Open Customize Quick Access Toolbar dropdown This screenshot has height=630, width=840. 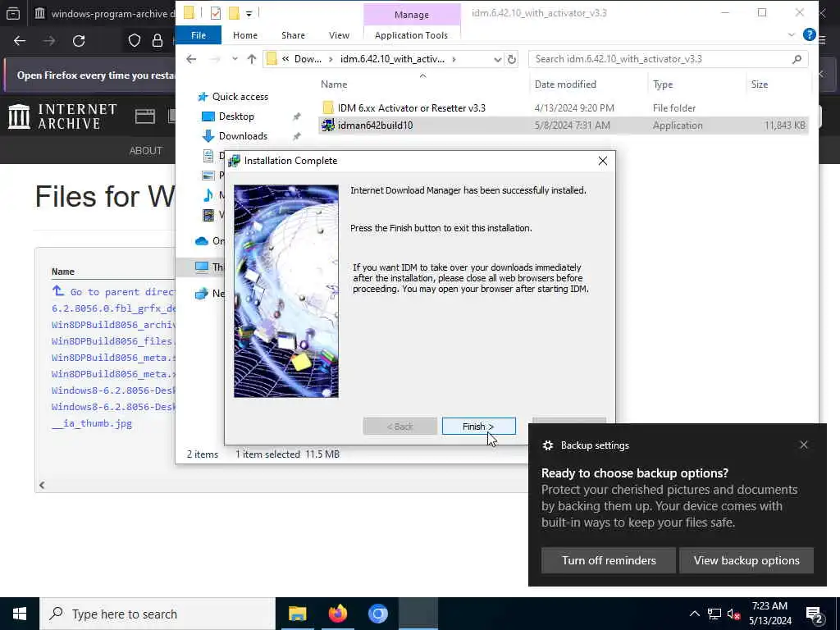point(249,13)
